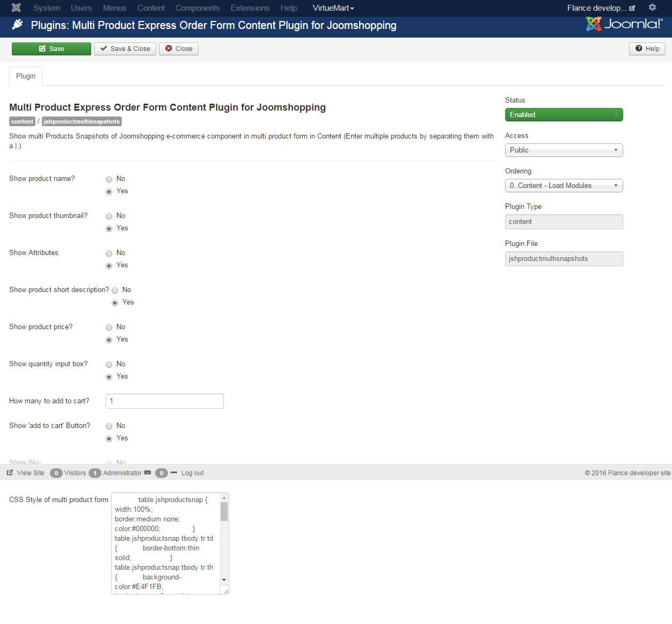This screenshot has height=624, width=672.
Task: Open the Users menu
Action: tap(81, 8)
